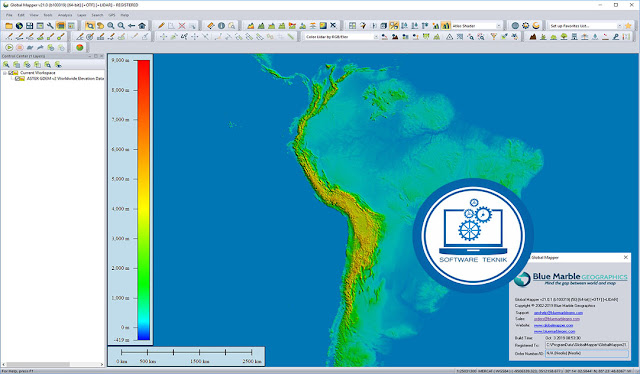Click the brown mountain terrain icon
640x374 pixels.
point(533,37)
